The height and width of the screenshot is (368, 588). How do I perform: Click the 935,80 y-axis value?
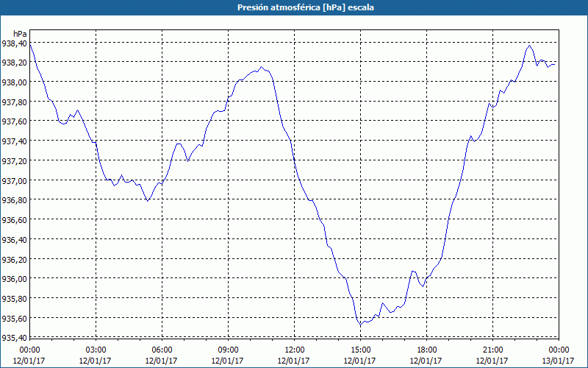[14, 299]
